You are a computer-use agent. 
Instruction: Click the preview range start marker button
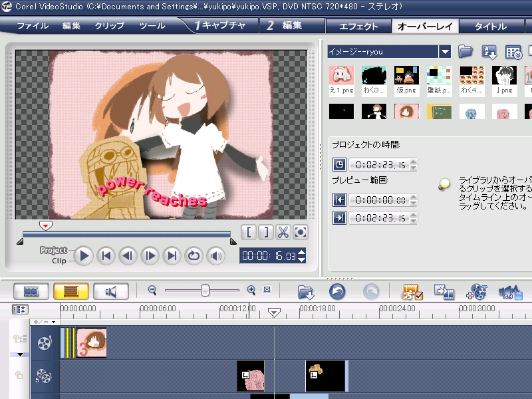click(x=339, y=200)
